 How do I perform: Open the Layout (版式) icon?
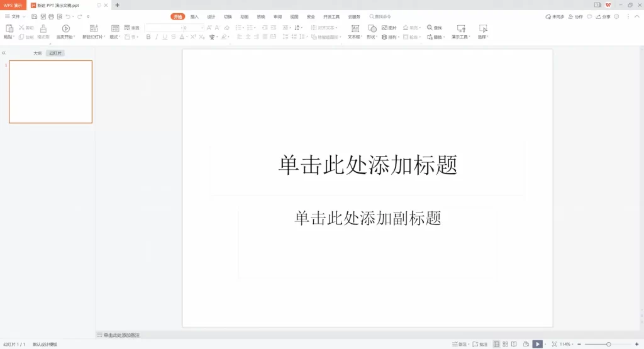click(115, 28)
